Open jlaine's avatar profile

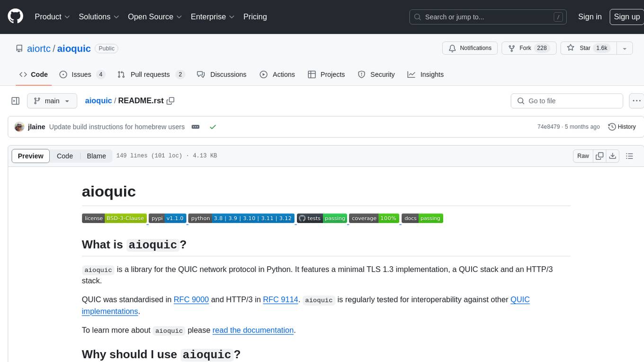click(19, 127)
